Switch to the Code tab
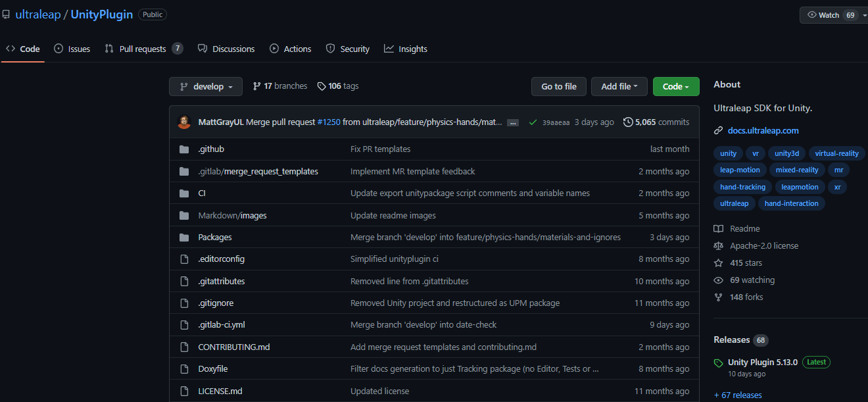The height and width of the screenshot is (402, 868). [23, 49]
